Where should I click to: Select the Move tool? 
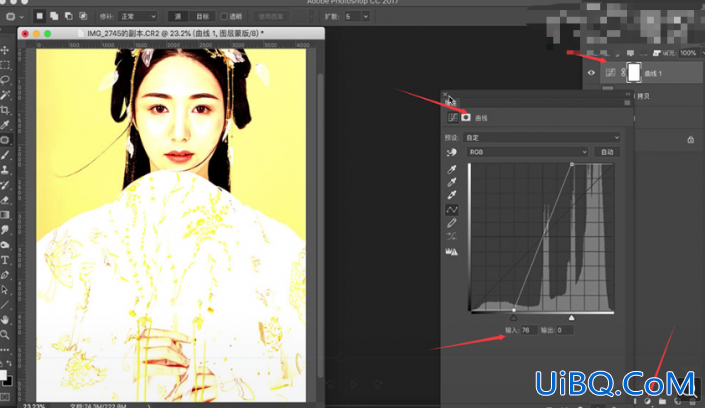tap(5, 50)
